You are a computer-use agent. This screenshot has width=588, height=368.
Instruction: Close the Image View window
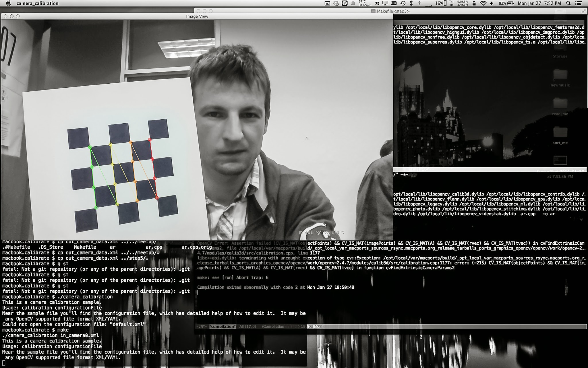tap(5, 16)
